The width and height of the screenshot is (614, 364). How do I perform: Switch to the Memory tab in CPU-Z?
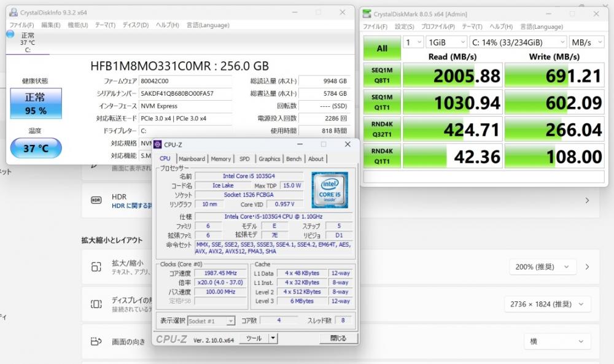pyautogui.click(x=221, y=159)
